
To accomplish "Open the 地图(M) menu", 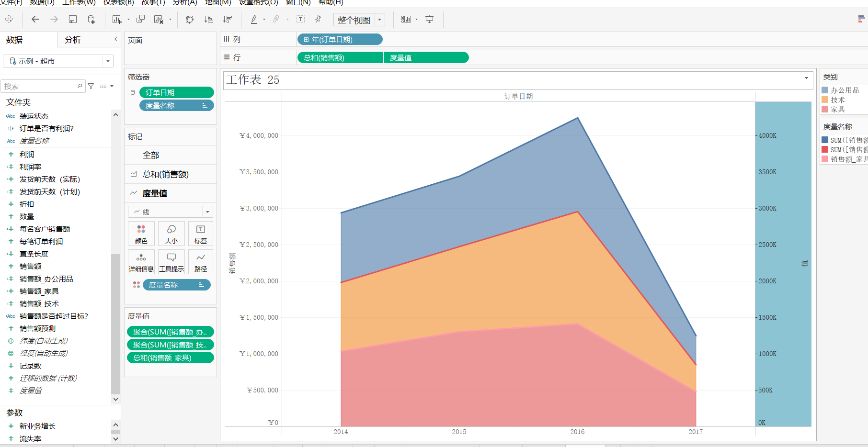I will pyautogui.click(x=218, y=2).
